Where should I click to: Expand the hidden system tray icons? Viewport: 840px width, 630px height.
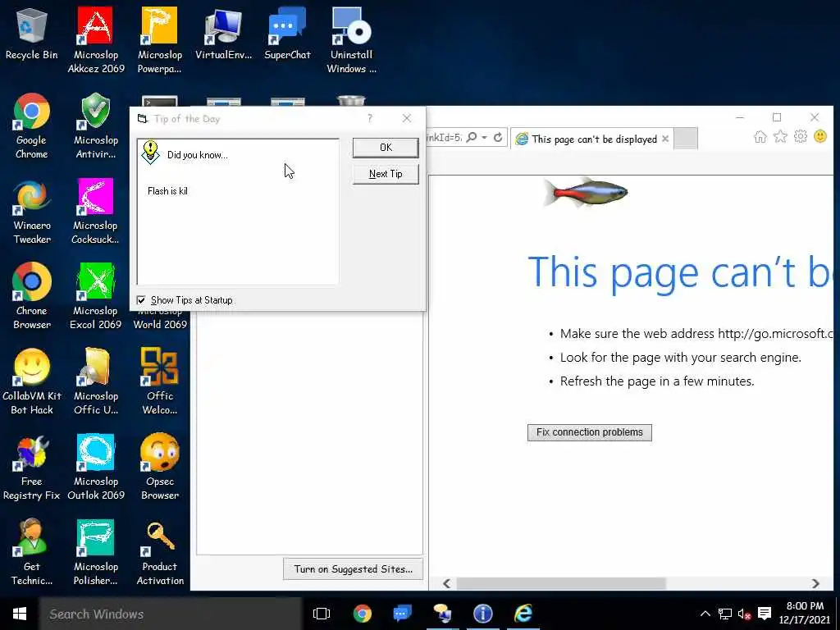pyautogui.click(x=705, y=614)
